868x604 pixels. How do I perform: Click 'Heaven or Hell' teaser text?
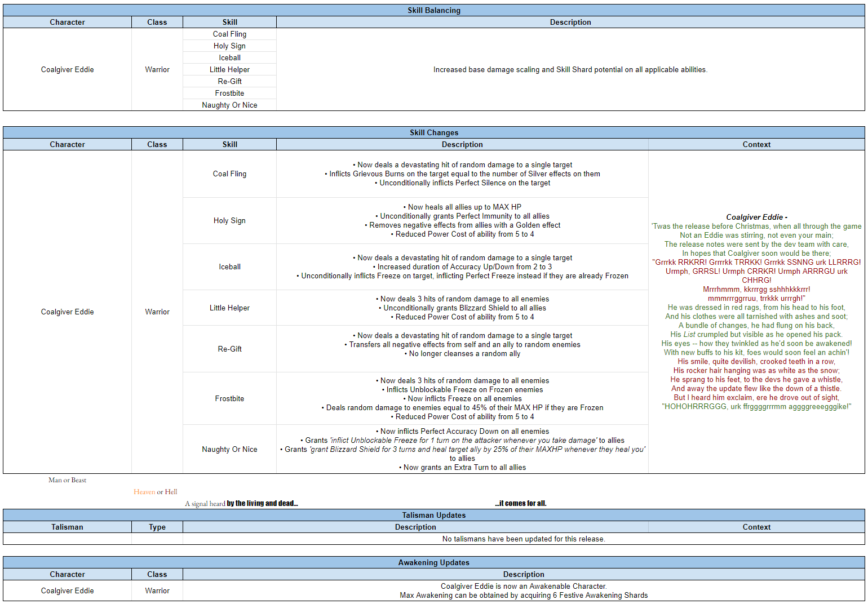click(156, 492)
